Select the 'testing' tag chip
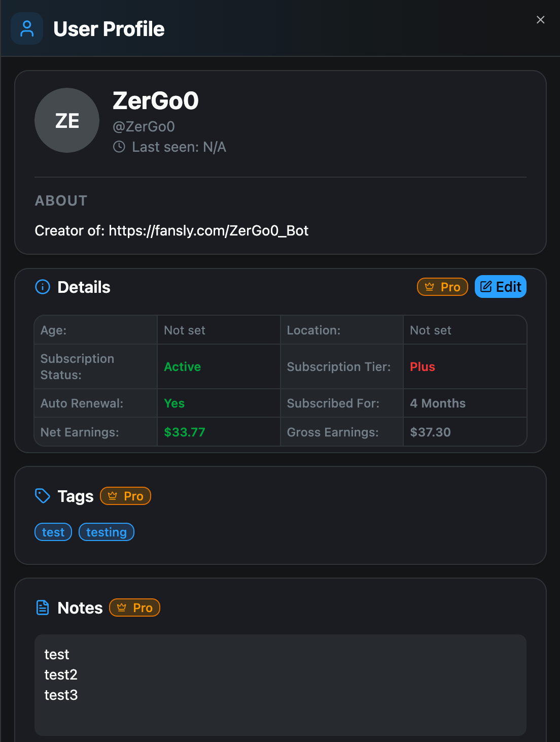The image size is (560, 742). 107,532
